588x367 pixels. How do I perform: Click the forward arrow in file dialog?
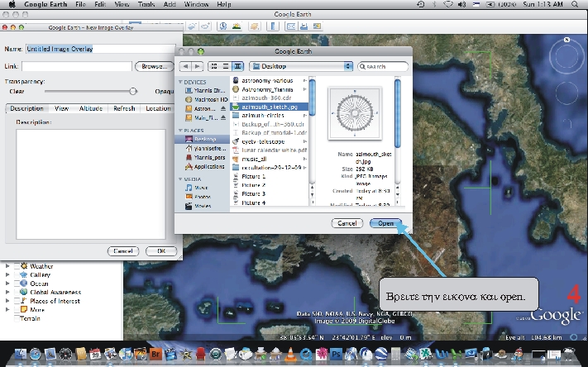pyautogui.click(x=198, y=66)
